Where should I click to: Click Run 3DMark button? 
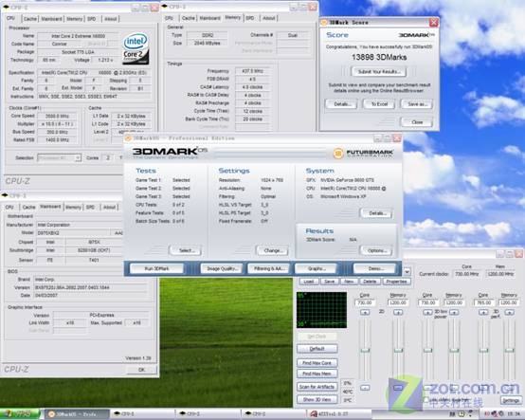coord(156,268)
